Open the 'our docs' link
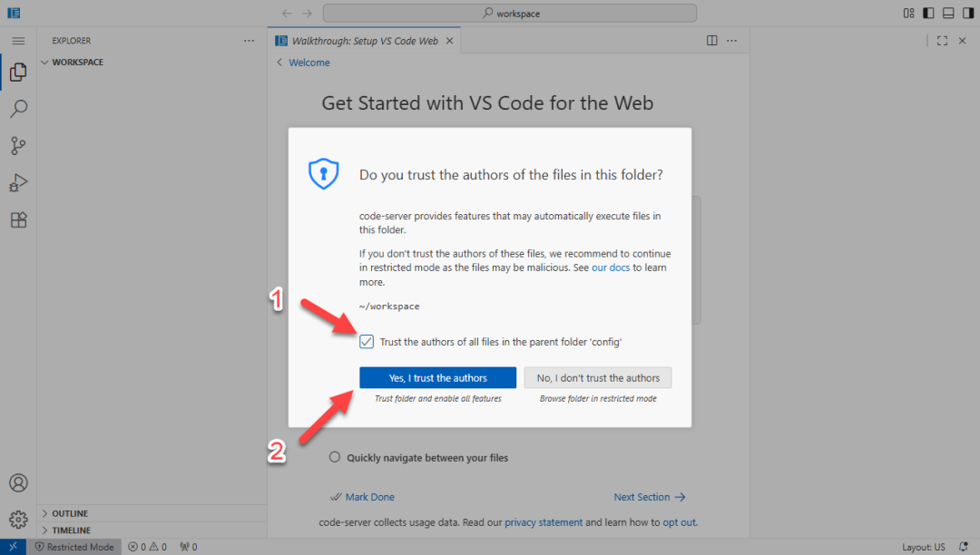This screenshot has height=555, width=980. 611,268
